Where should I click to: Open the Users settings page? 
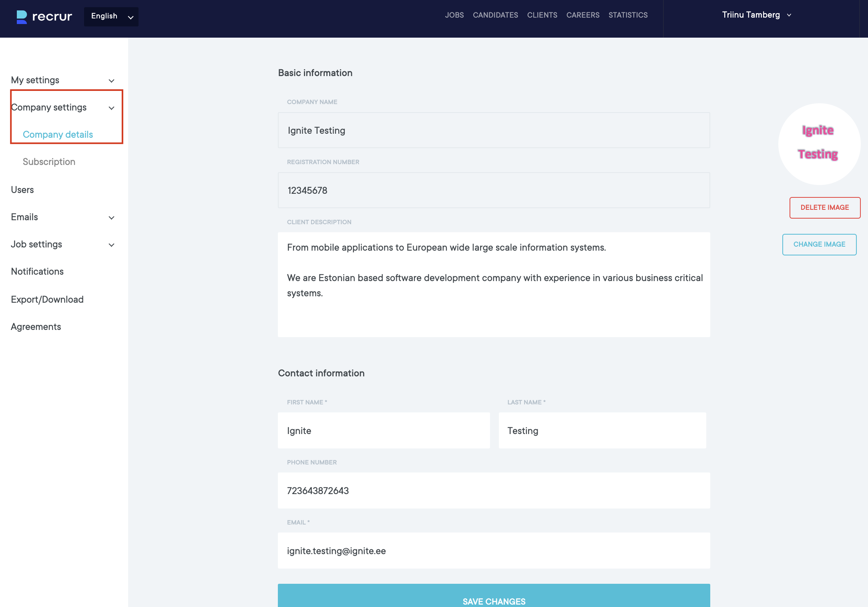point(22,190)
